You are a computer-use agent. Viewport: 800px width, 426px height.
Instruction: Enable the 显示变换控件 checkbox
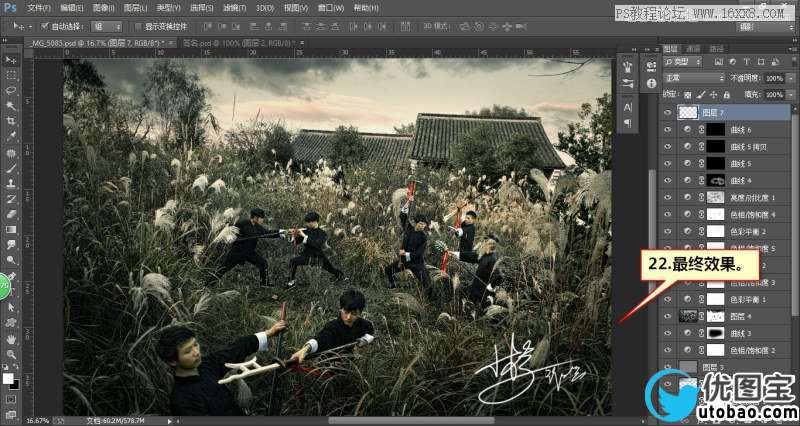pyautogui.click(x=138, y=26)
